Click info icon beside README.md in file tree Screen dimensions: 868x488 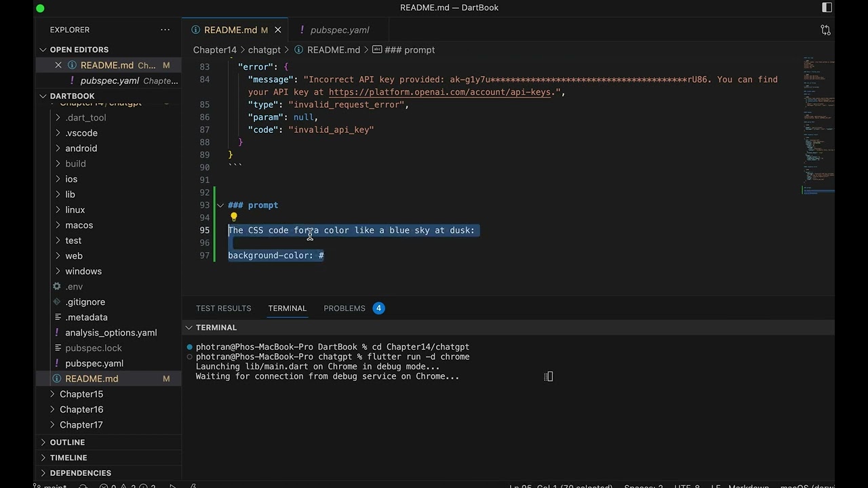point(57,379)
